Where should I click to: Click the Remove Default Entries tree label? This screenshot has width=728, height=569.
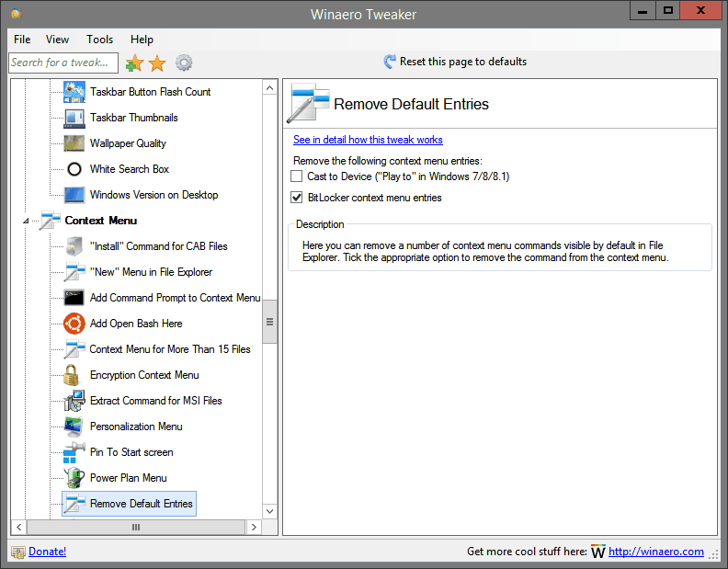click(142, 504)
